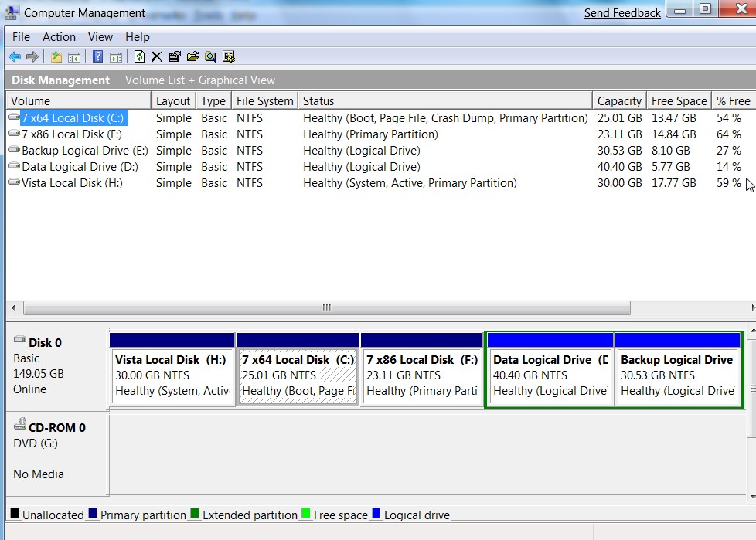
Task: Click the 40.40 GB capacity cell
Action: pos(619,167)
